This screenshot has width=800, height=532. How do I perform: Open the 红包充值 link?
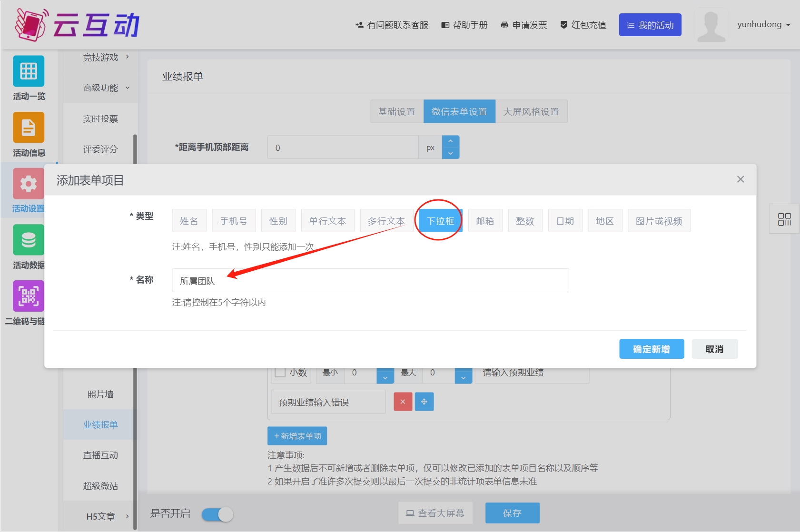click(x=583, y=25)
